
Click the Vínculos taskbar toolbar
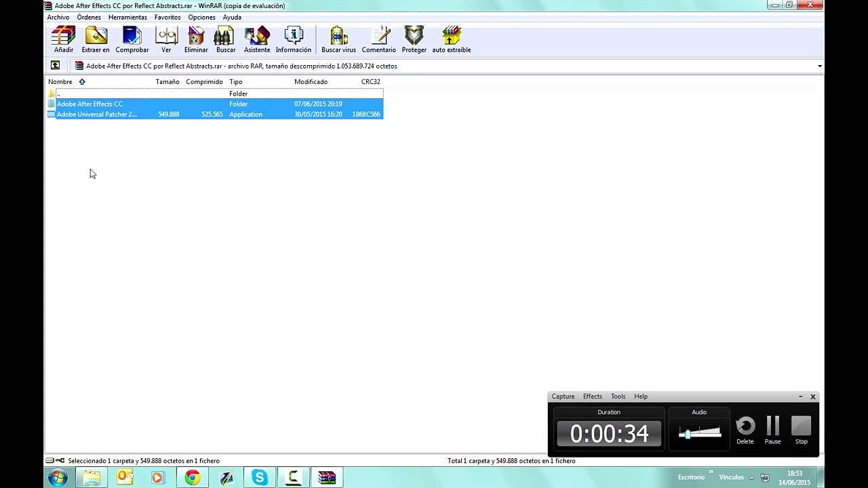pyautogui.click(x=731, y=478)
